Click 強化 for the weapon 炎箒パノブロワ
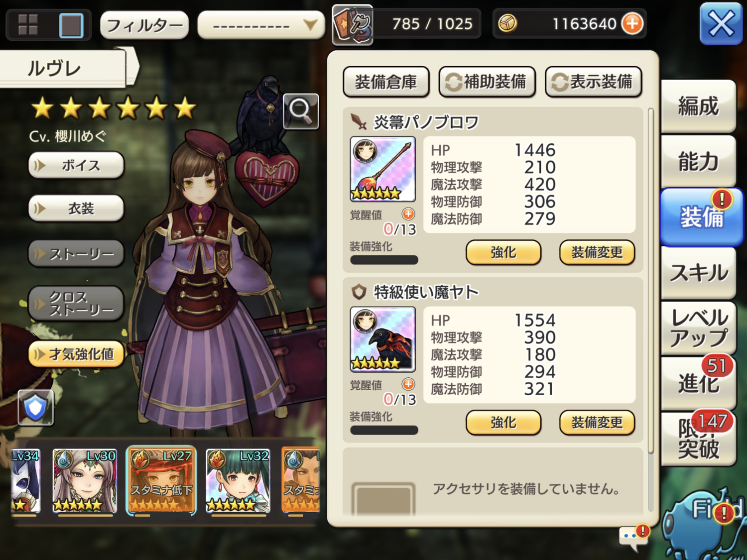The image size is (747, 560). 503,252
